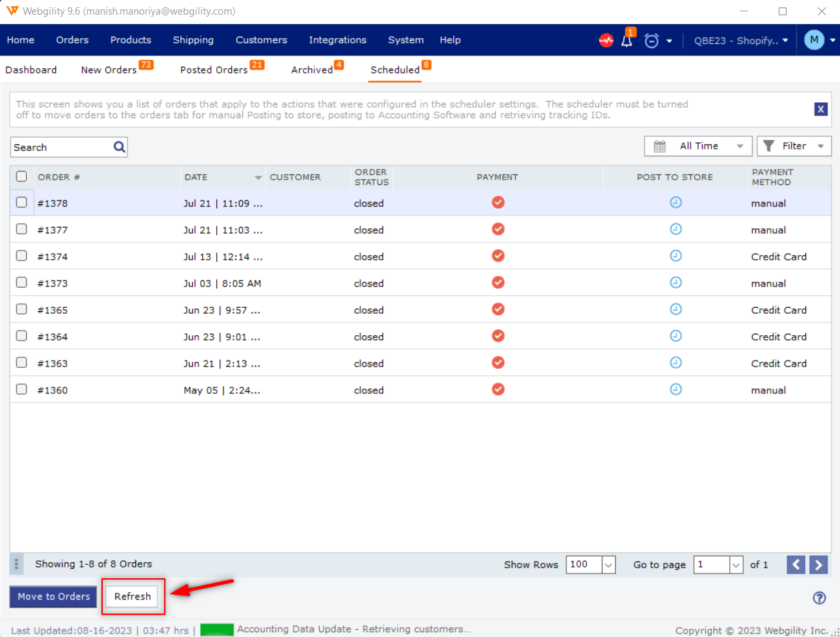This screenshot has height=637, width=840.
Task: Click the green accounting update progress bar
Action: click(x=217, y=629)
